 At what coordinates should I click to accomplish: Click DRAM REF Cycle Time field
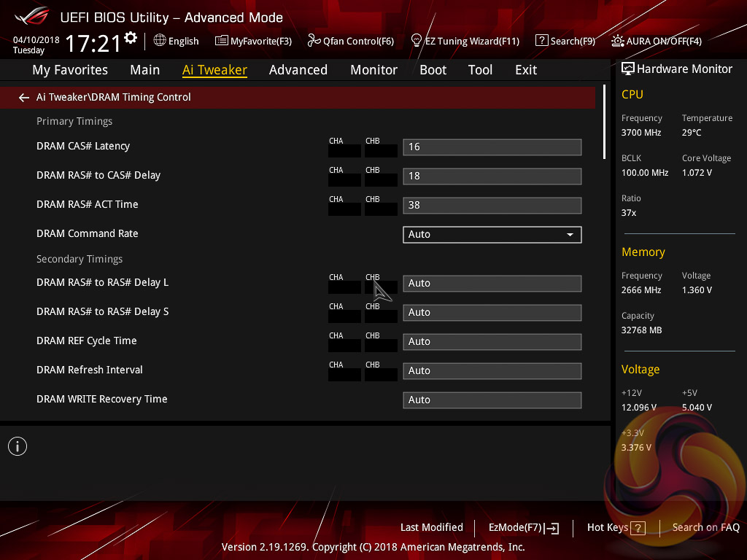coord(492,341)
